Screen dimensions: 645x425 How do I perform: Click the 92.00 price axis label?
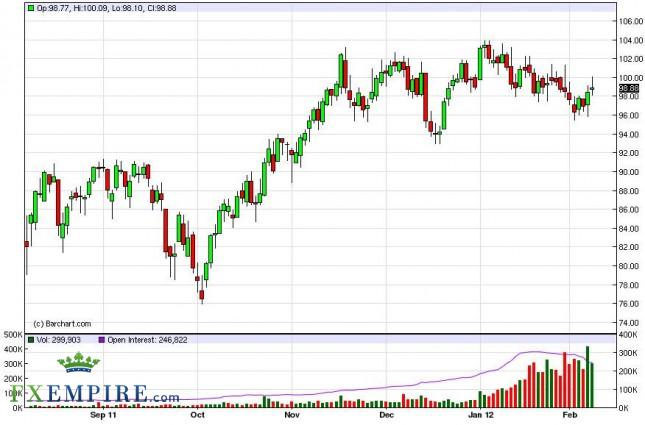pos(631,153)
